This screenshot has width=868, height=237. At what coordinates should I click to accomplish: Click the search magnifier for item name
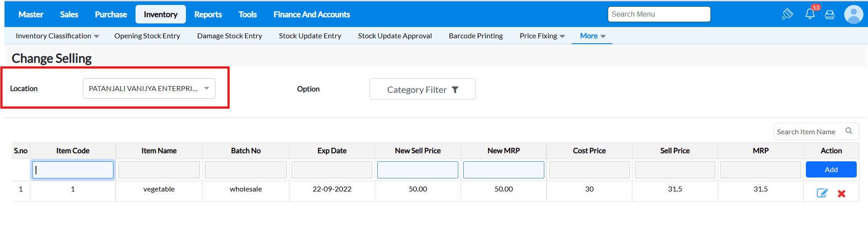(849, 131)
